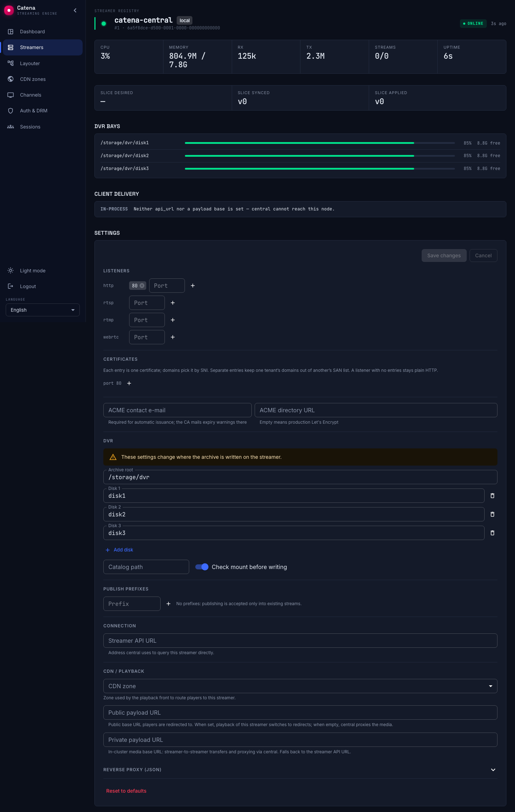Click the Dashboard grid icon
Screen dimensions: 515x812
point(11,31)
